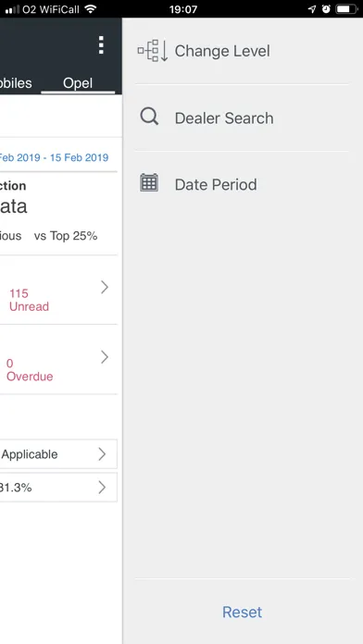Screen dimensions: 363x644
Task: Tap the location arrow status icon
Action: [312, 9]
